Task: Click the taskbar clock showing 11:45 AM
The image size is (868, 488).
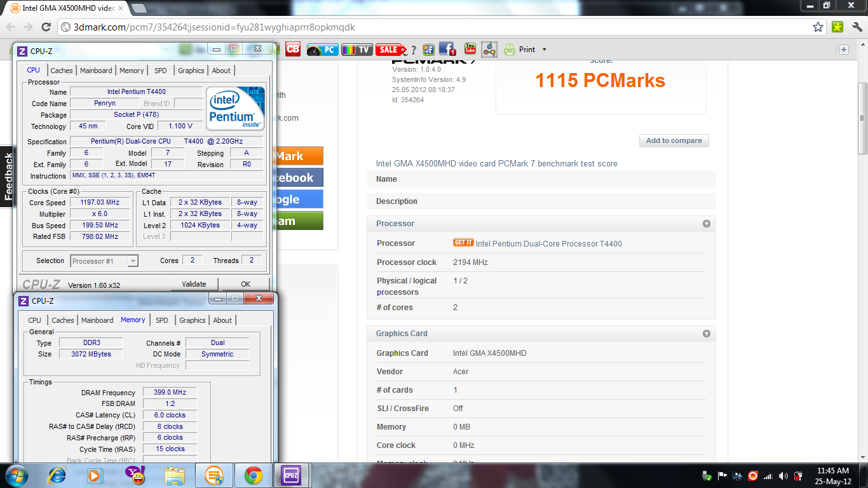Action: click(x=833, y=476)
